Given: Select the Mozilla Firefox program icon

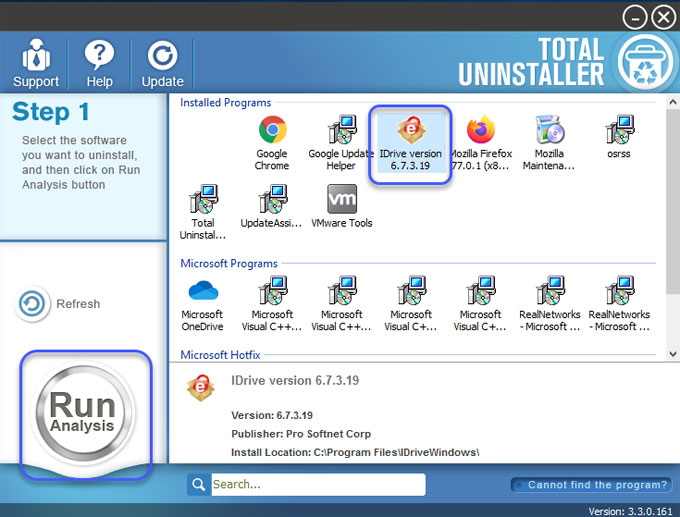Looking at the screenshot, I should (x=481, y=143).
